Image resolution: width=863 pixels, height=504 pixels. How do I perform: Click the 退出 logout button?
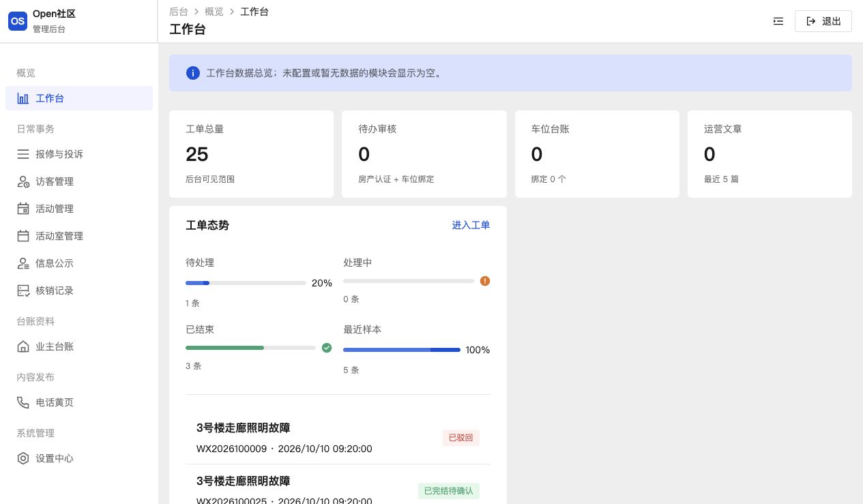tap(823, 21)
